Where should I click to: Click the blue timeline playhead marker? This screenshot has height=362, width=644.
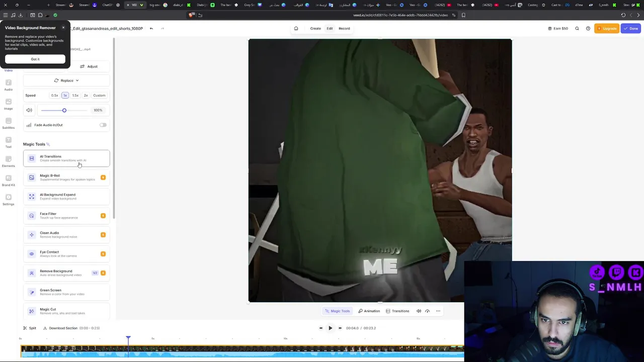[x=128, y=338]
